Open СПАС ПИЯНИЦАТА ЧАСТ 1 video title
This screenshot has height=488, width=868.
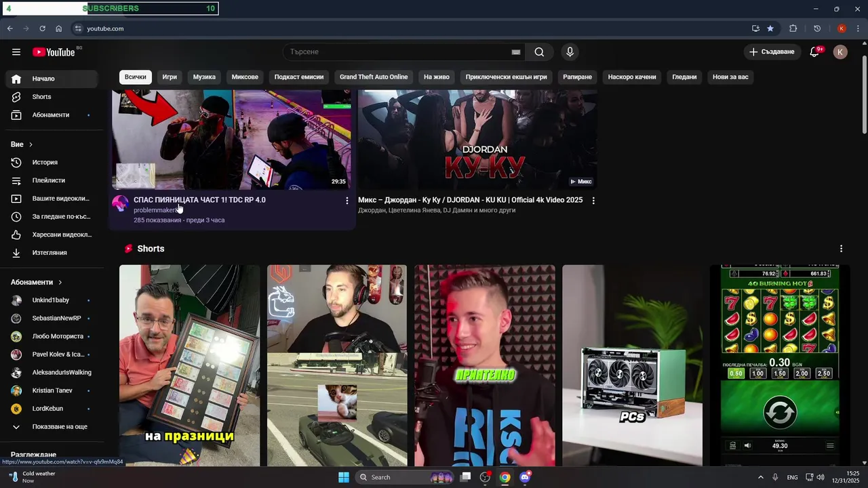(199, 200)
